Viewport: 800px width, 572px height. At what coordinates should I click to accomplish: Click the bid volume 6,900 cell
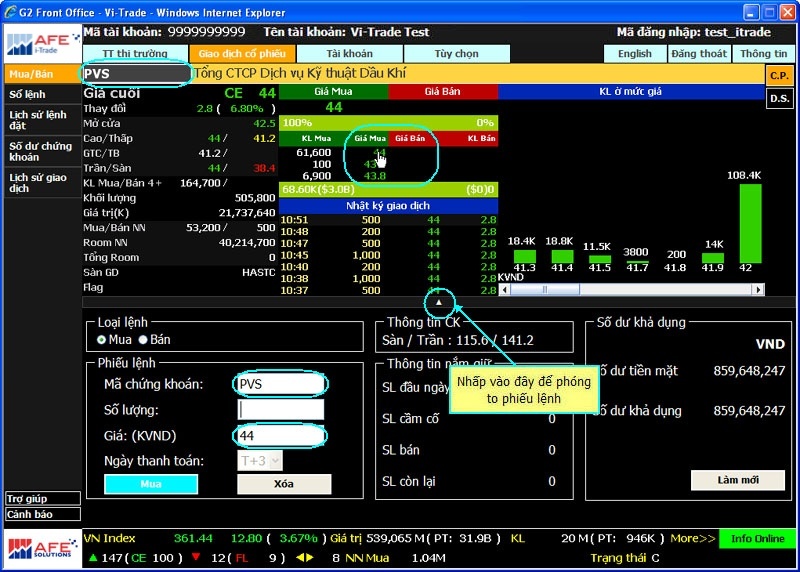coord(316,176)
